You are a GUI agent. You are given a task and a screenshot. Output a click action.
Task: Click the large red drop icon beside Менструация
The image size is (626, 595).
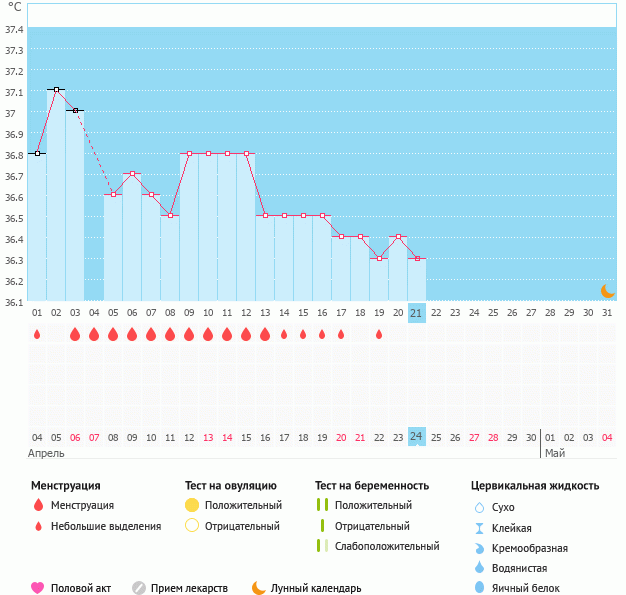click(x=38, y=505)
